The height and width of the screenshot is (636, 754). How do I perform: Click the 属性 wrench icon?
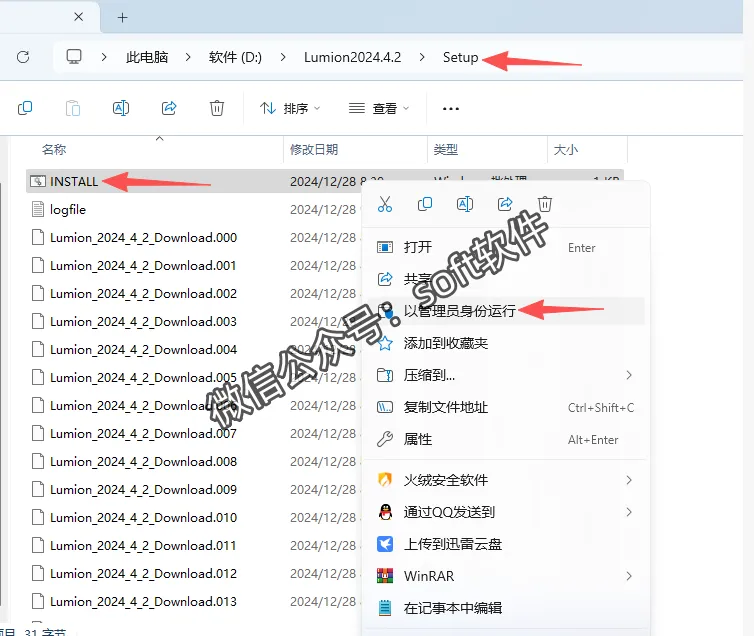(385, 439)
